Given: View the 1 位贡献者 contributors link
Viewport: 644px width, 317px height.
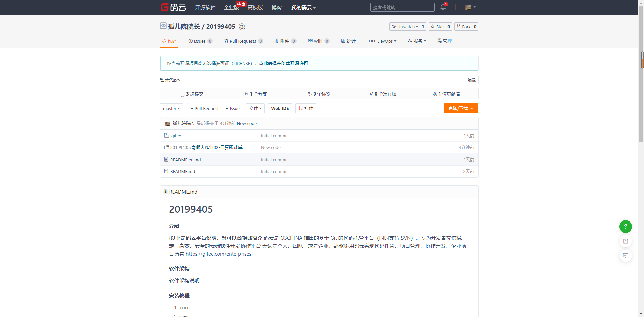Looking at the screenshot, I should pos(446,94).
